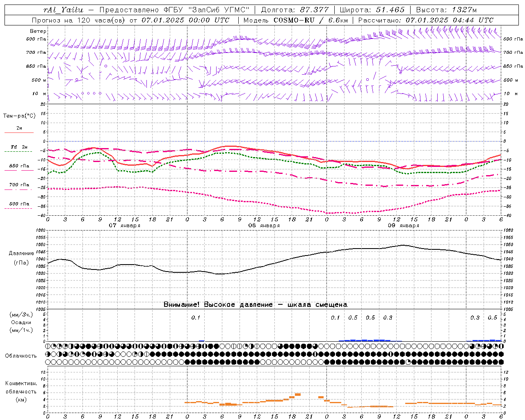
Task: Click the Облачность panel label
Action: click(x=21, y=356)
